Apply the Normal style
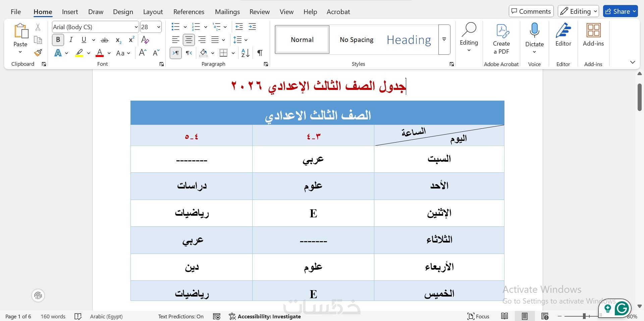Screen dimensions: 644x321 point(302,40)
